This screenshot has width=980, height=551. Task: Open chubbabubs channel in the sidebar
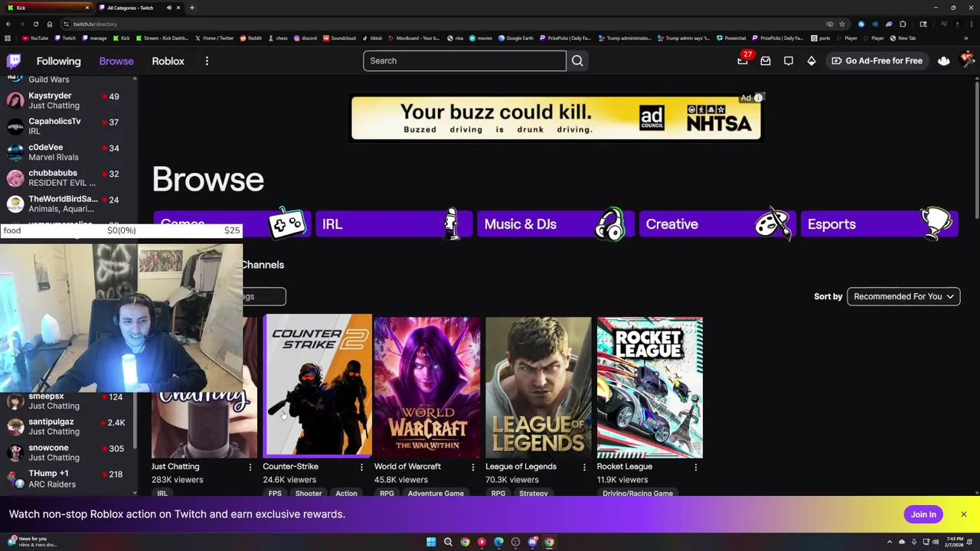tap(69, 178)
